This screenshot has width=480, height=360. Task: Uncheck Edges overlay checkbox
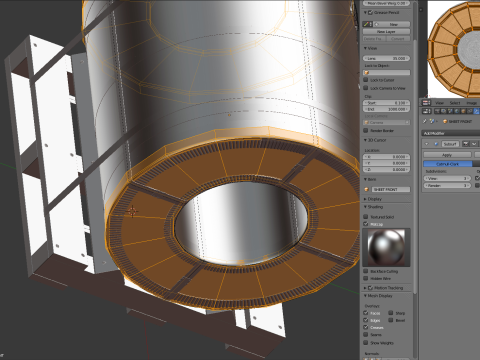pyautogui.click(x=366, y=320)
